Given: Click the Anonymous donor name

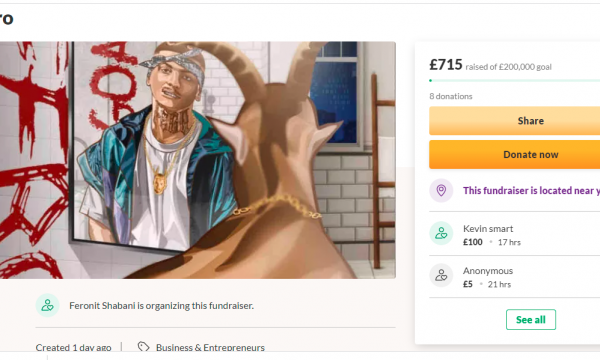Looking at the screenshot, I should (488, 270).
